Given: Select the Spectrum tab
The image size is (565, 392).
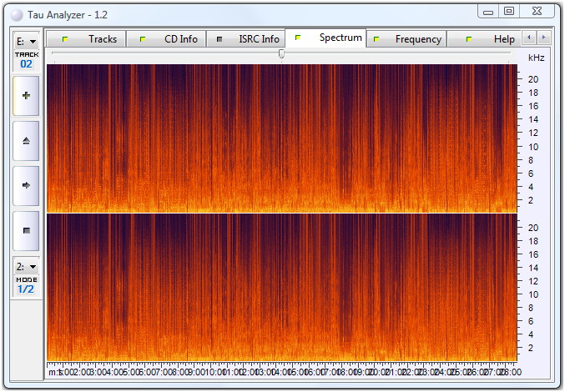Looking at the screenshot, I should 330,38.
